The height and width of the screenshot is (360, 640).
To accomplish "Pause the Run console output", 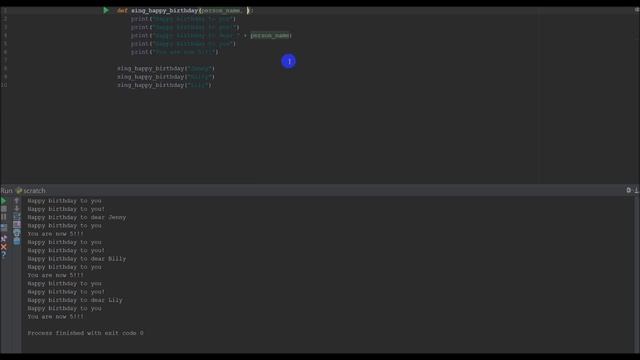I will [x=4, y=217].
